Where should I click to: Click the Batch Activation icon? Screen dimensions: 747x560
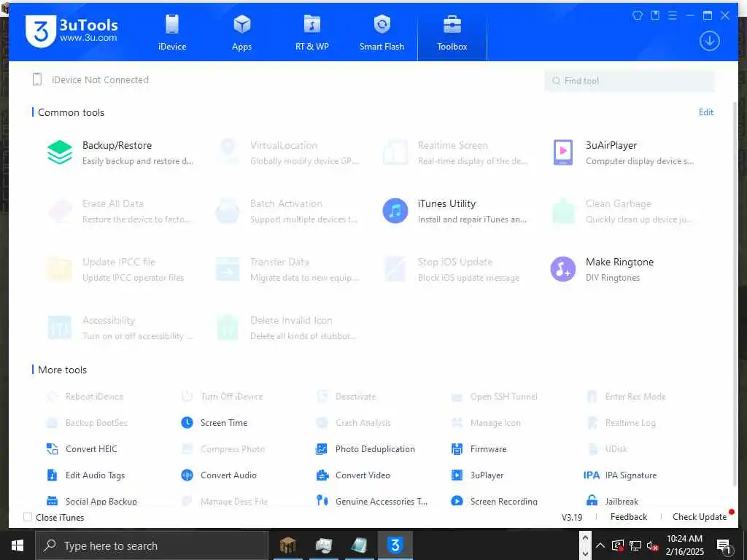click(x=228, y=211)
